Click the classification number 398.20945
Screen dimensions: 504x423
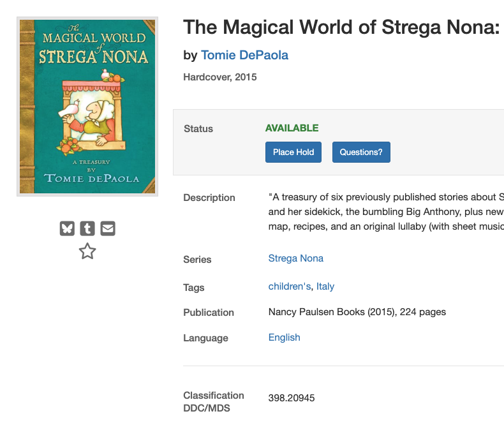tap(292, 398)
